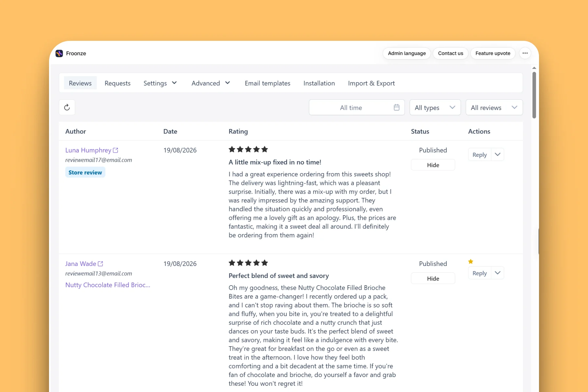Click review title 'A little mix-up fixed in no time!'
The image size is (588, 392).
275,162
